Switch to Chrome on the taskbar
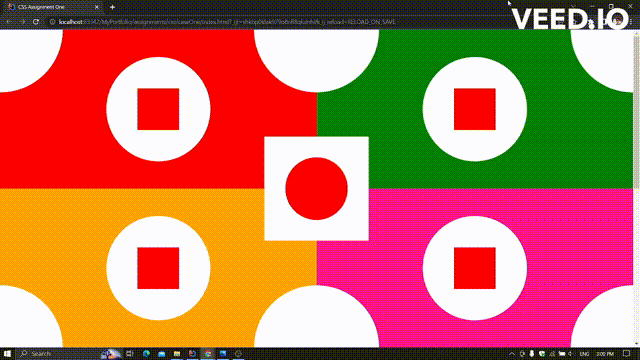 click(x=208, y=353)
